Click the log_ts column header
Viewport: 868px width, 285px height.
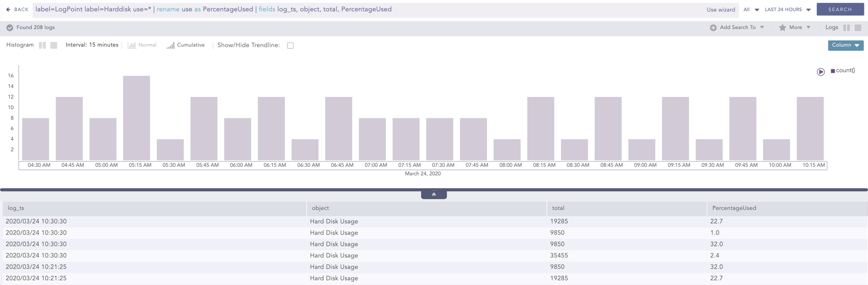point(16,209)
